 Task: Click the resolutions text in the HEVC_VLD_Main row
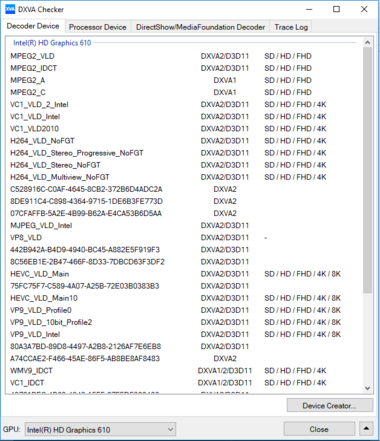(x=302, y=274)
